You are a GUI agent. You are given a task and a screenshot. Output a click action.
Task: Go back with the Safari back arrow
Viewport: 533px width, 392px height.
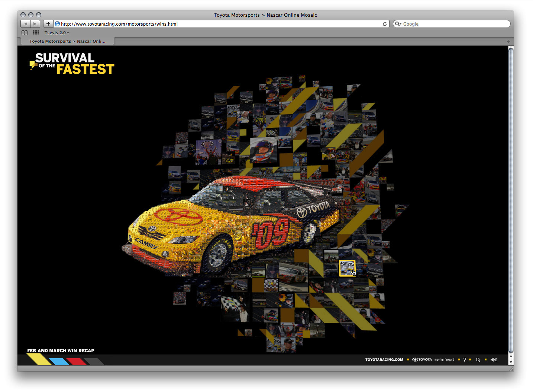25,24
